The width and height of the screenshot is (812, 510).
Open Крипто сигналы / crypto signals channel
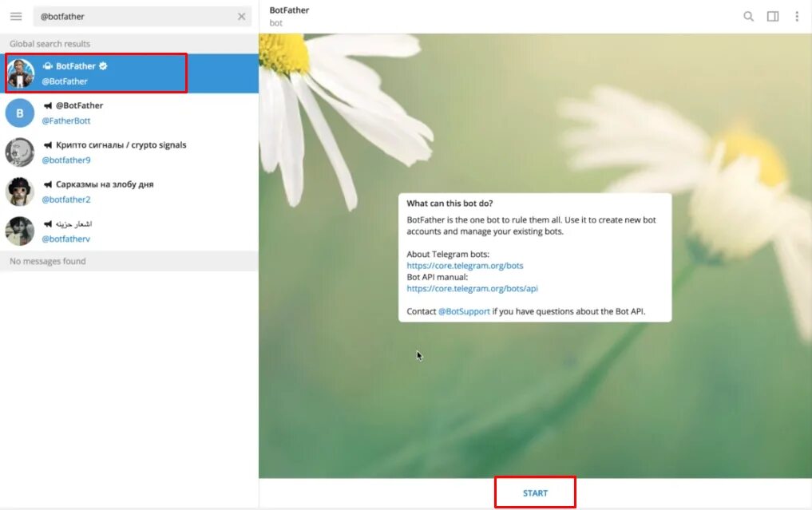pyautogui.click(x=129, y=152)
